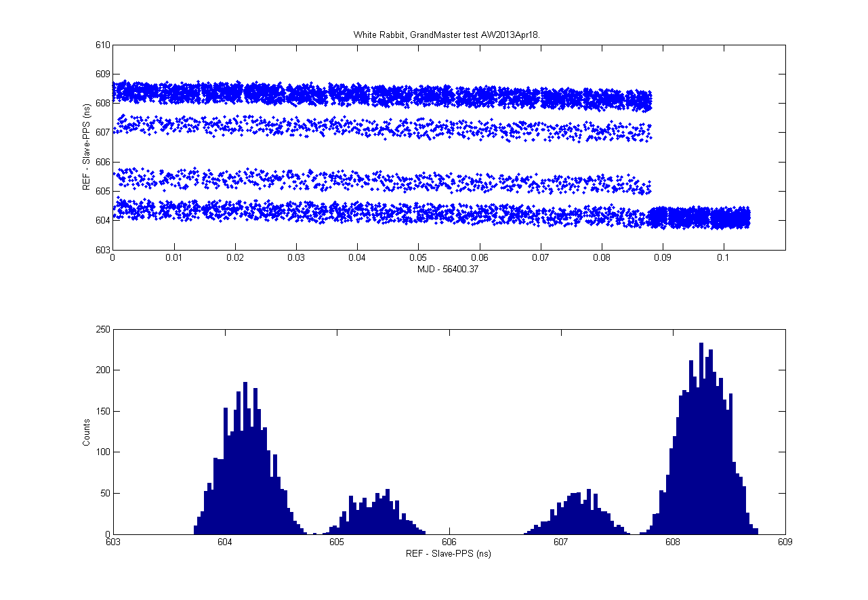Click the title "White Rabbit, GrandMaster test AW2013Apr18."
Image resolution: width=868 pixels, height=600 pixels.
[447, 35]
